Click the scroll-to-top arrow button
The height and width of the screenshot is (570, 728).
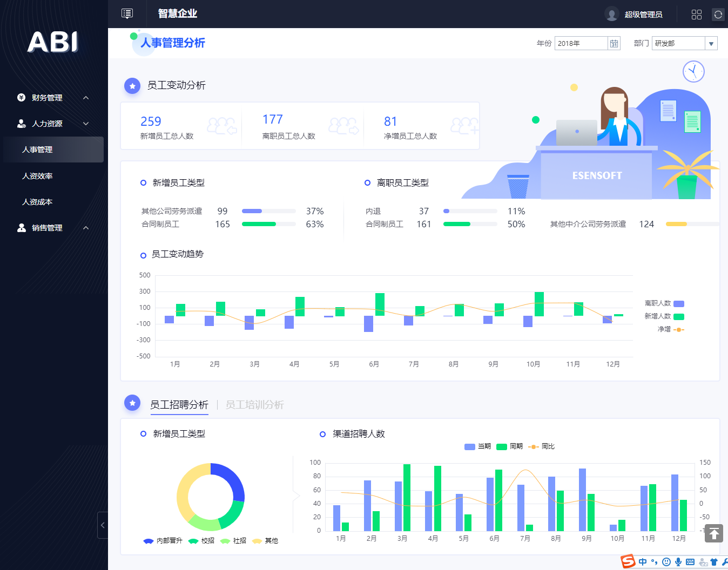[x=713, y=533]
